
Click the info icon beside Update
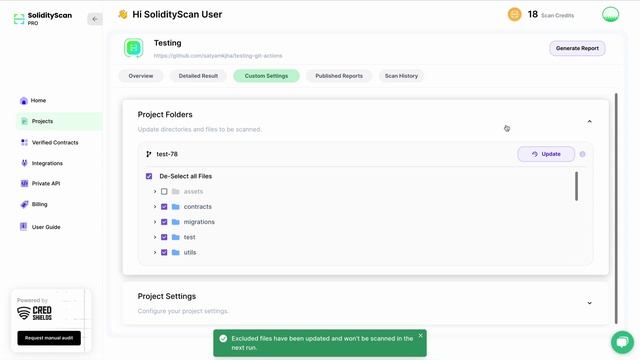(x=582, y=154)
